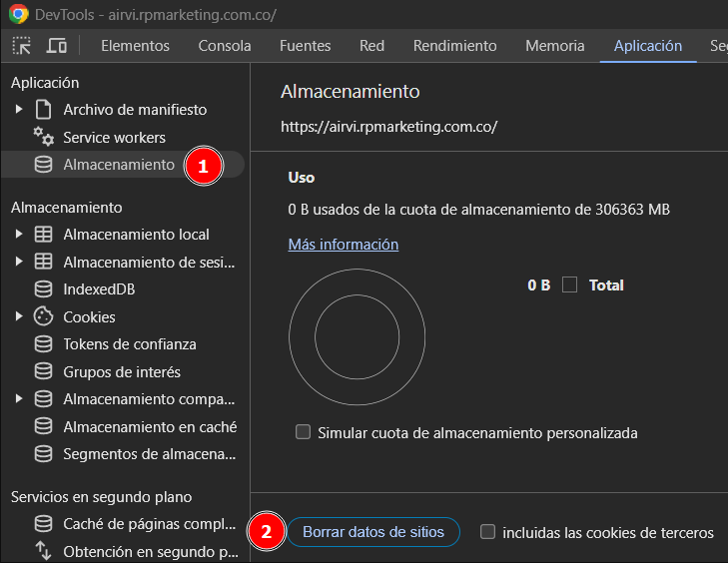
Task: Expand Almacenamiento local tree node
Action: click(x=18, y=235)
